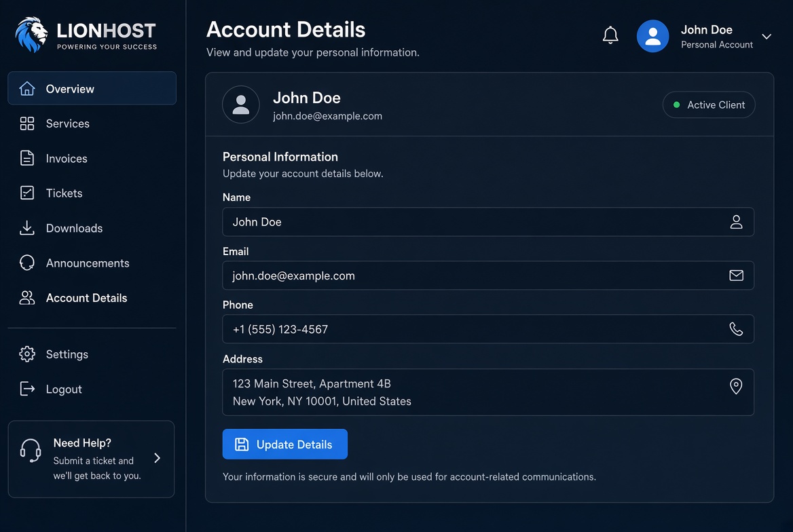
Task: Open Announcements menu item
Action: [x=92, y=263]
